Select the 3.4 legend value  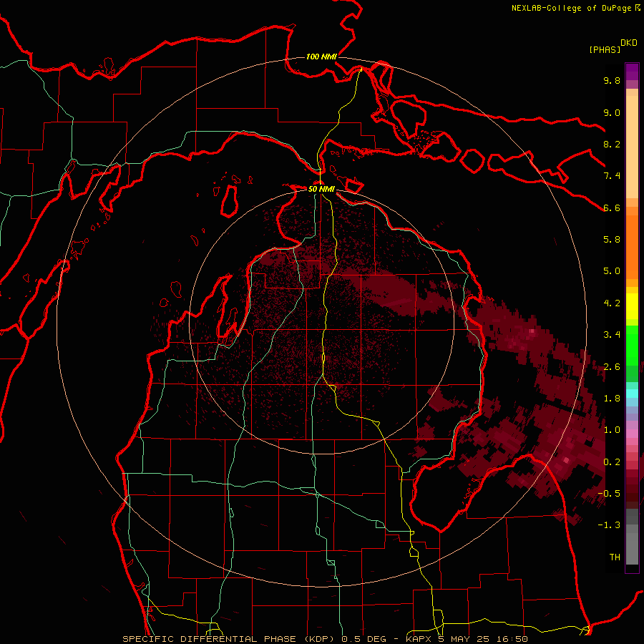tap(612, 335)
